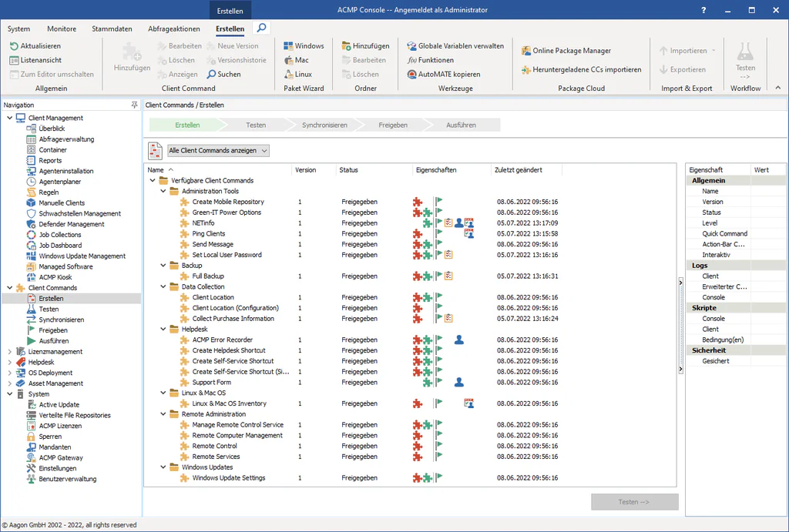Select Job Dashboard in navigation
Screen dimensions: 789x532
[x=60, y=246]
